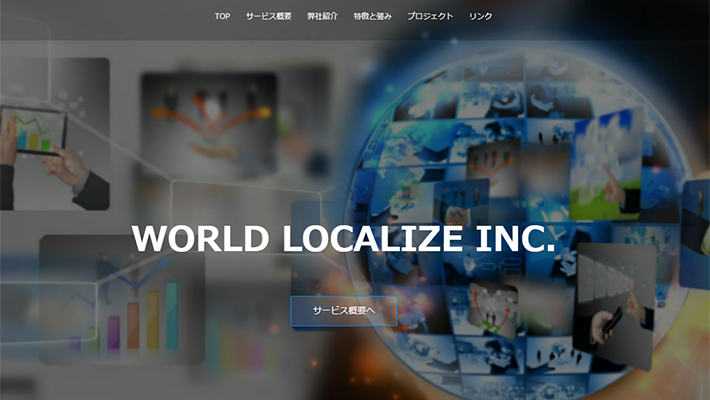Click the リンク menu item
Image resolution: width=710 pixels, height=400 pixels.
click(x=480, y=16)
